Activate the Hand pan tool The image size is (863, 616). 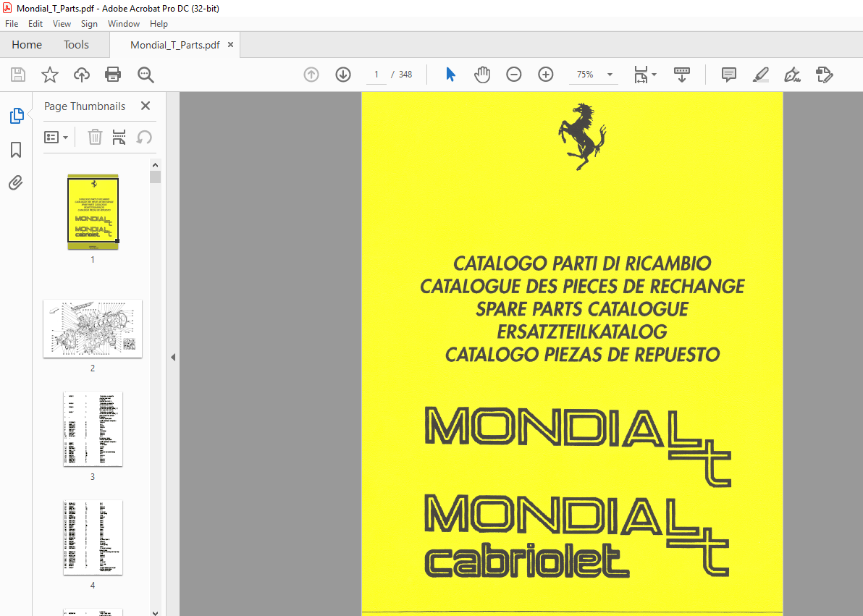tap(482, 75)
